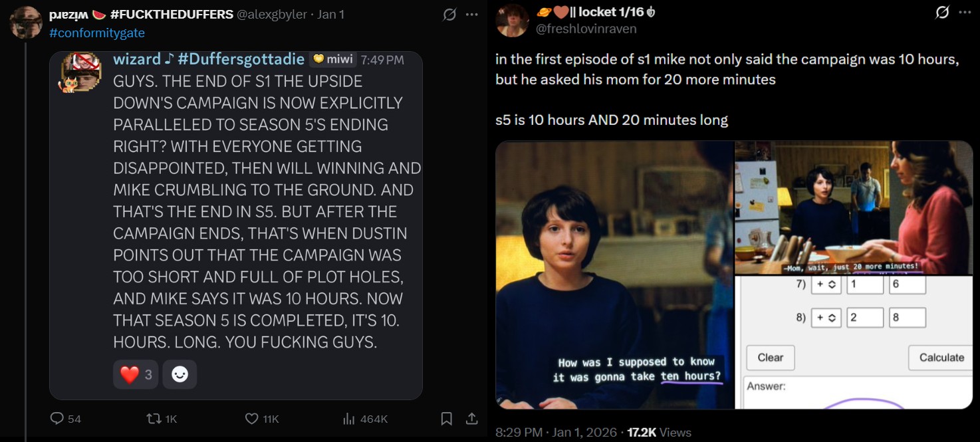The width and height of the screenshot is (980, 442).
Task: Like the post with 11K likes
Action: 252,419
